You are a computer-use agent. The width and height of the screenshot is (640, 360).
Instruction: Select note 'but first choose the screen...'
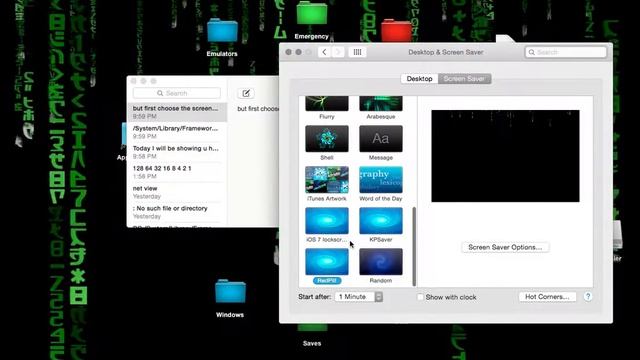[177, 112]
